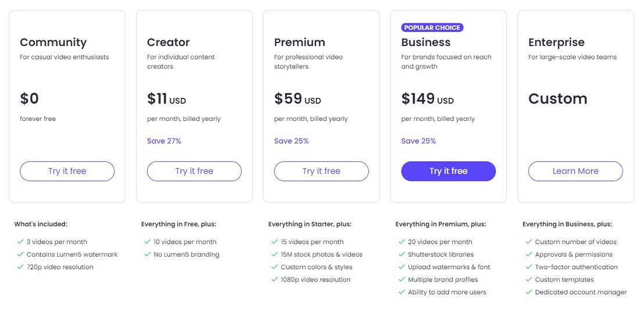644x309 pixels.
Task: Click the checkmark next to Shutterstock libraries
Action: click(402, 255)
